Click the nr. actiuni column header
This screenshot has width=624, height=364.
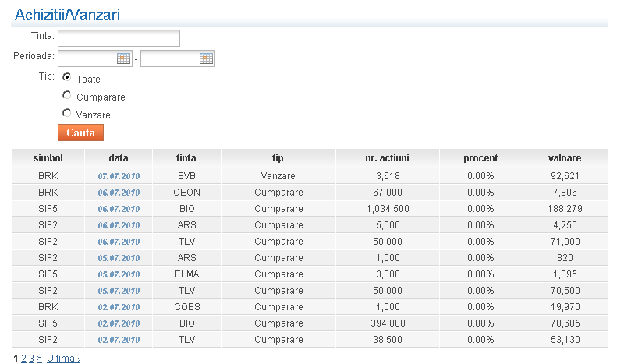[387, 158]
